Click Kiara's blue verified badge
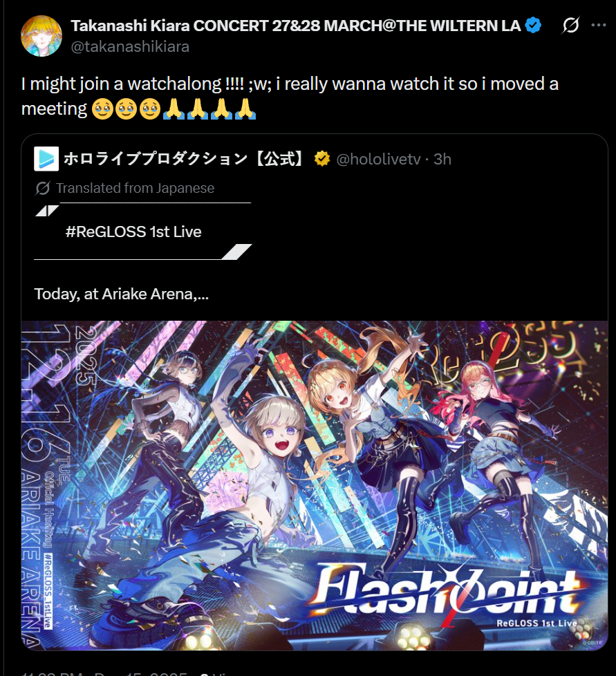This screenshot has width=616, height=676. pyautogui.click(x=533, y=25)
